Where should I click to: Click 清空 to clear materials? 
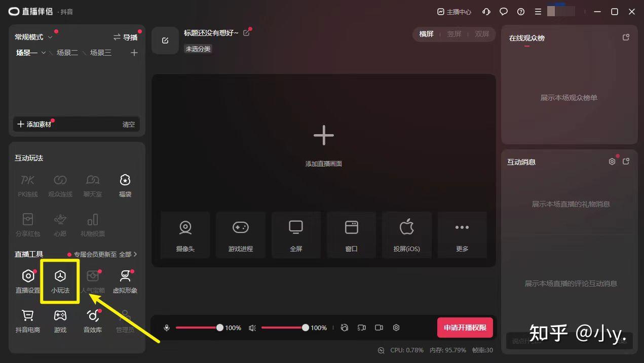(128, 124)
